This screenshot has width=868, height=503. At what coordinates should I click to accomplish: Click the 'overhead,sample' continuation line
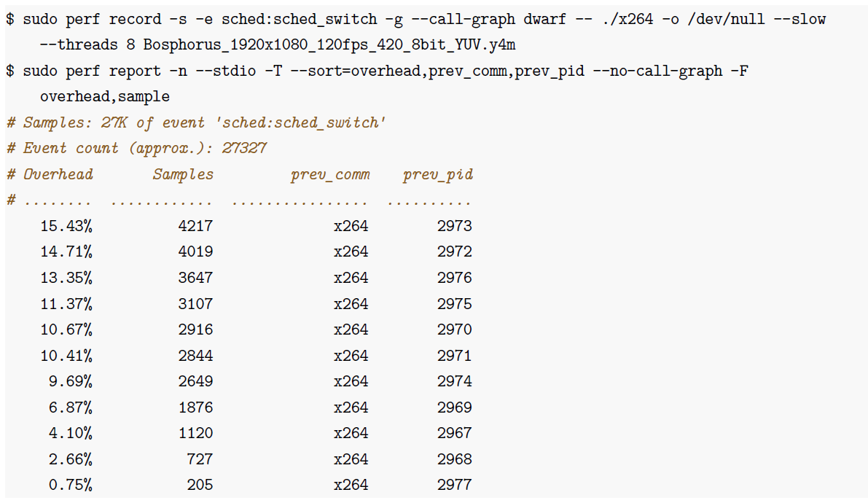(x=105, y=96)
